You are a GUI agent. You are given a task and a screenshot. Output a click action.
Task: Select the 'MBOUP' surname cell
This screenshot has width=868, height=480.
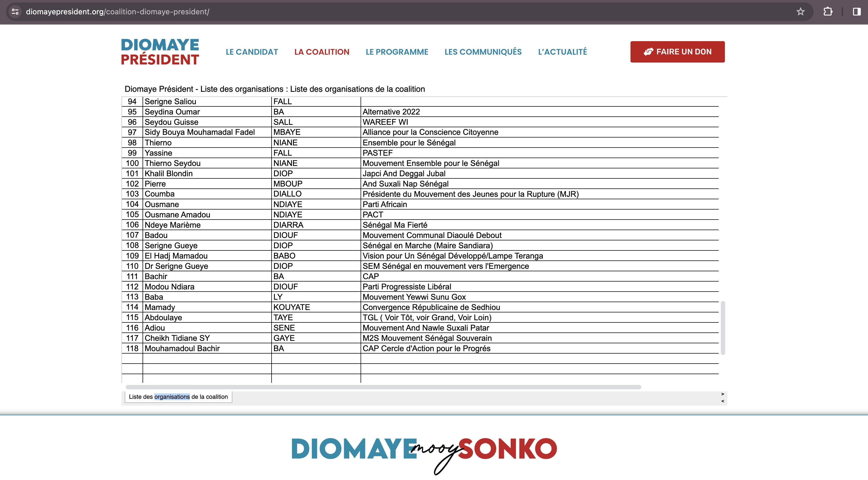tap(316, 184)
